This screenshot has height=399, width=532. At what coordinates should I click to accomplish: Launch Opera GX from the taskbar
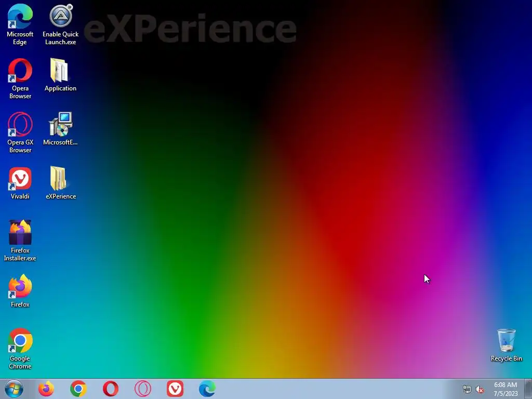pos(143,389)
